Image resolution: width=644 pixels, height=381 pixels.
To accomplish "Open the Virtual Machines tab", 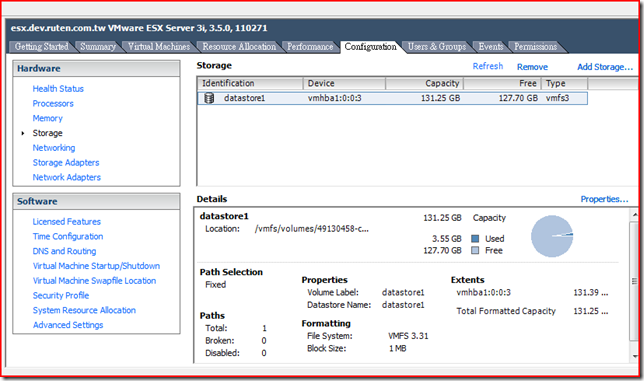I will [159, 47].
